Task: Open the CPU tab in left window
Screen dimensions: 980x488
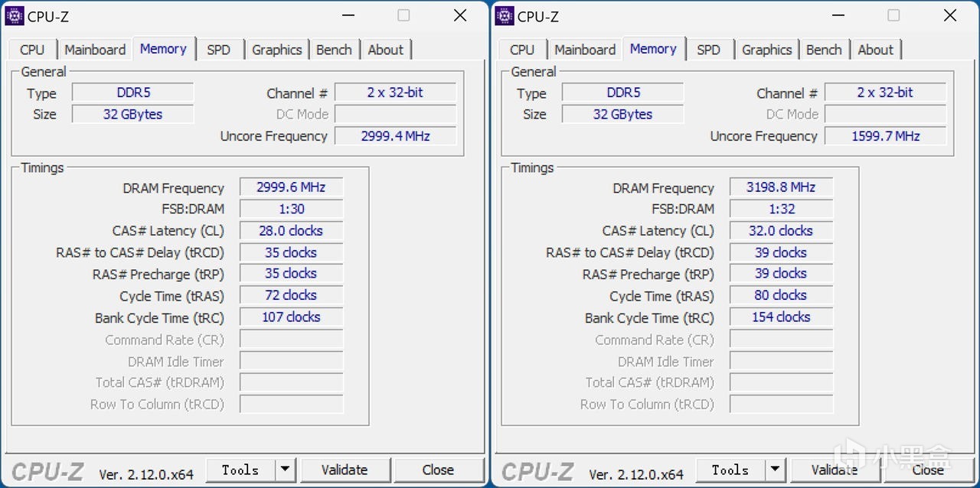Action: 32,50
